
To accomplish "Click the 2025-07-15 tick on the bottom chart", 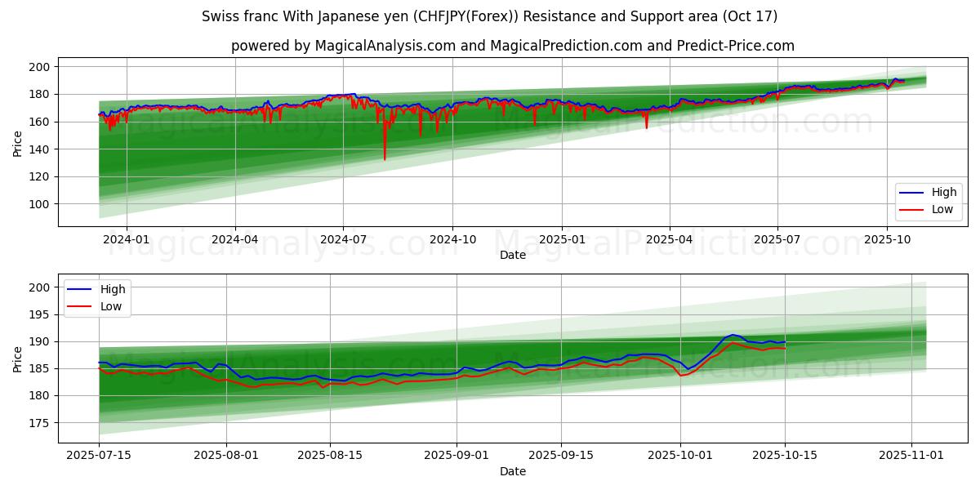I will tap(99, 457).
